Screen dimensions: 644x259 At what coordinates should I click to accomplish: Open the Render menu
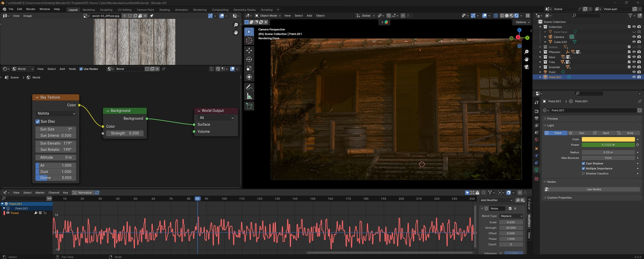pyautogui.click(x=31, y=9)
